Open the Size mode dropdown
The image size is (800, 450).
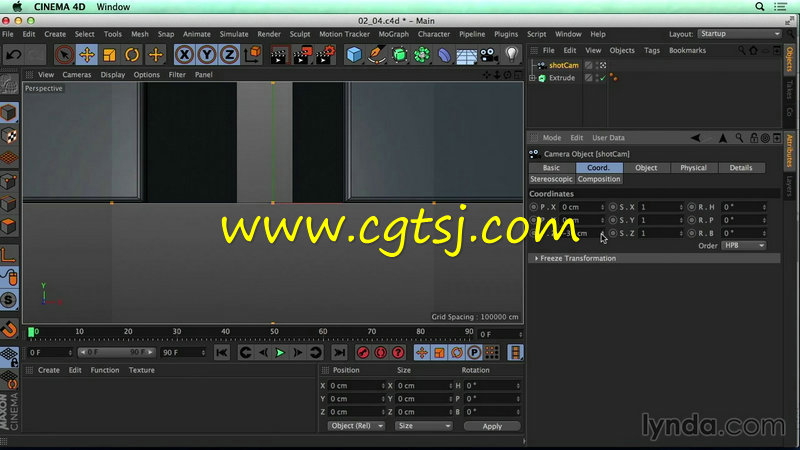[423, 426]
